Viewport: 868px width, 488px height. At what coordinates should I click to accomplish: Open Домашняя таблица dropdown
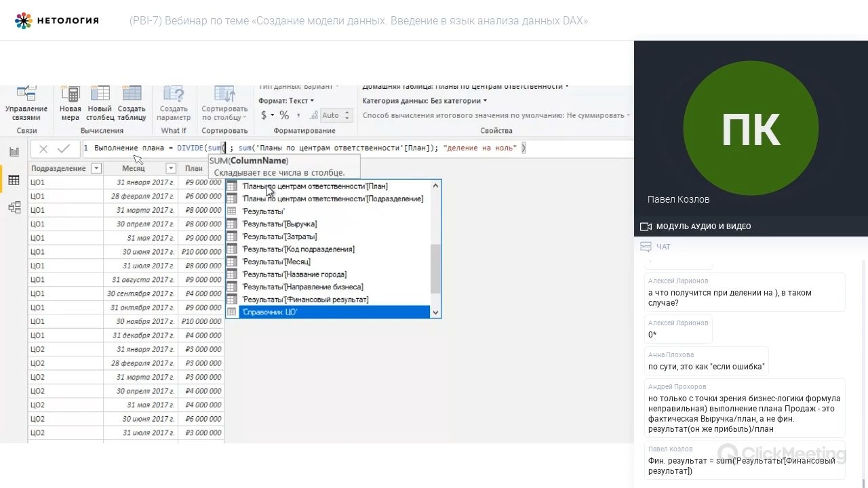pyautogui.click(x=465, y=88)
